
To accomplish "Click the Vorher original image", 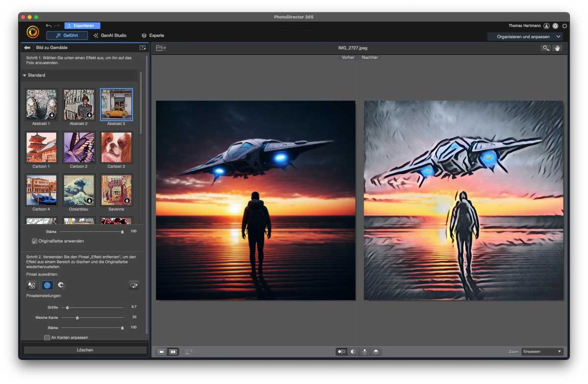I will 256,200.
